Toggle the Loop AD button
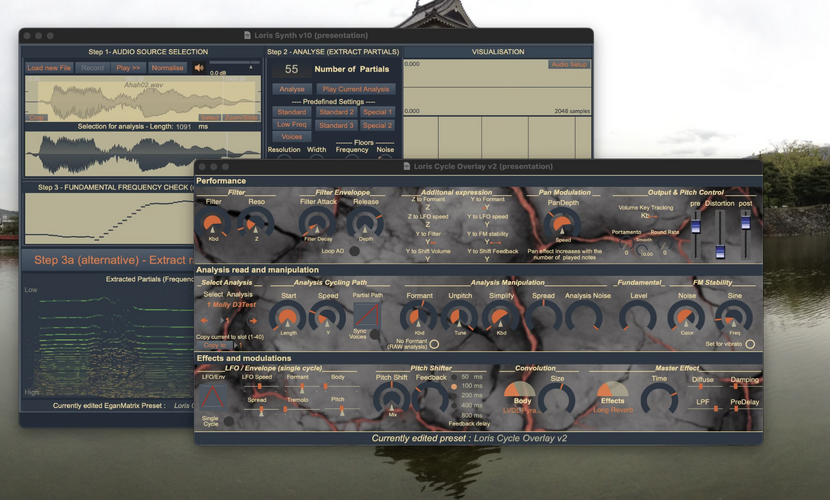The height and width of the screenshot is (500, 830). pyautogui.click(x=354, y=251)
